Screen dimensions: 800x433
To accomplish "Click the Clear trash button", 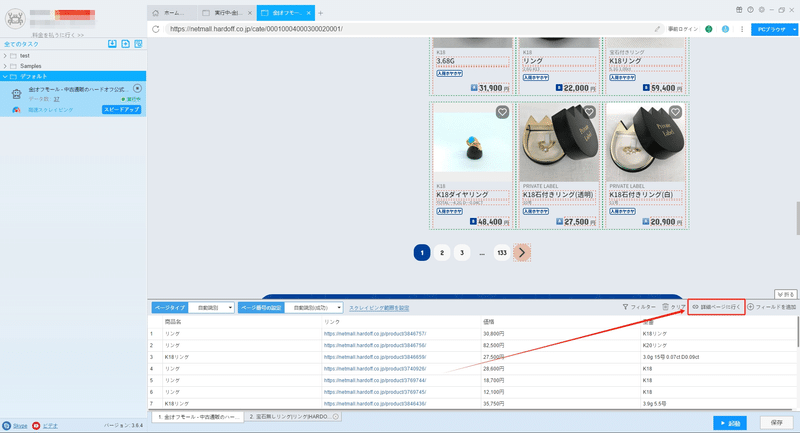I will pos(674,307).
